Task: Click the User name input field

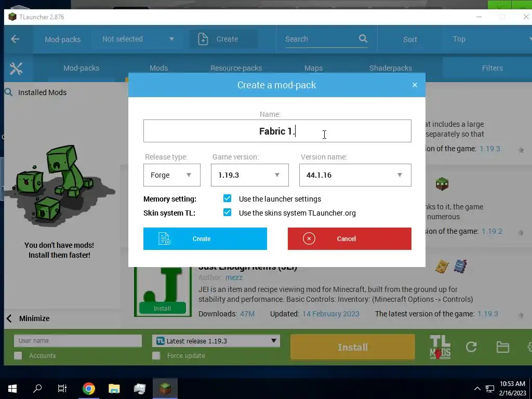Action: pos(78,341)
